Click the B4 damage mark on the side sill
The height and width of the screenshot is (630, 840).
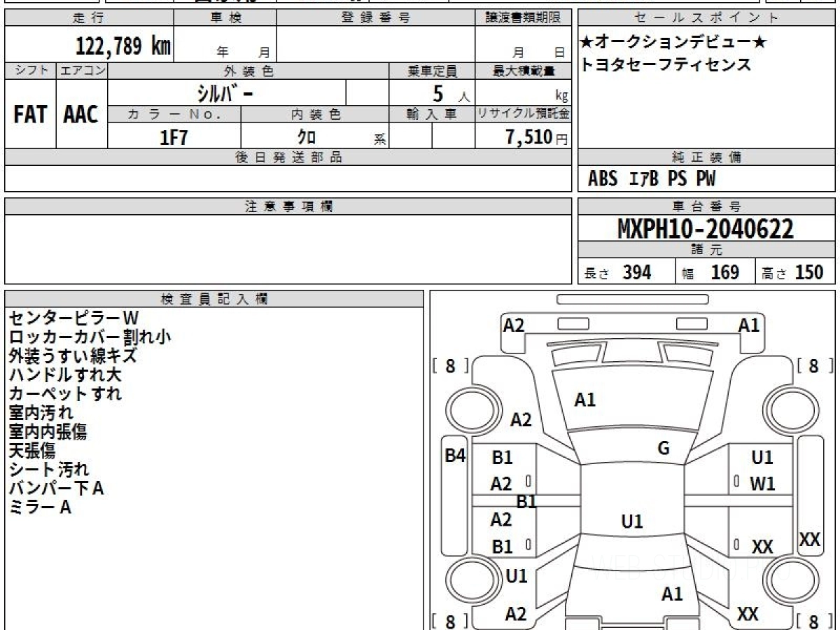(455, 456)
